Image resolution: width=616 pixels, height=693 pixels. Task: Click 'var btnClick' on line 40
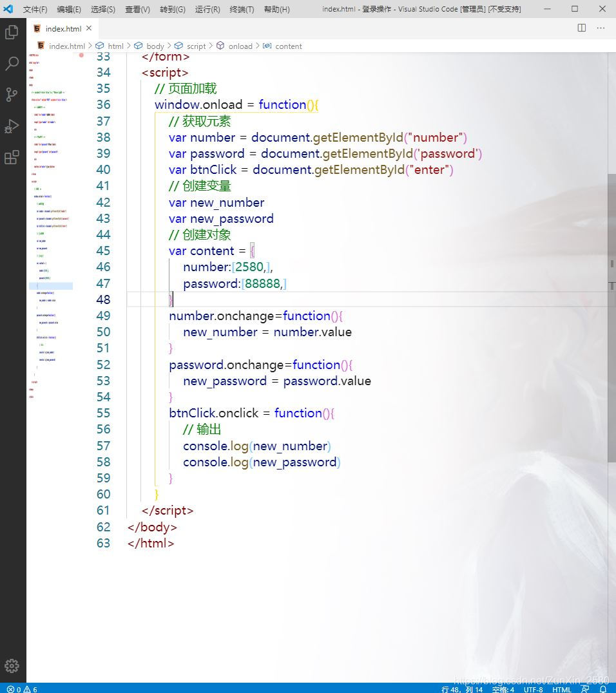(x=202, y=170)
